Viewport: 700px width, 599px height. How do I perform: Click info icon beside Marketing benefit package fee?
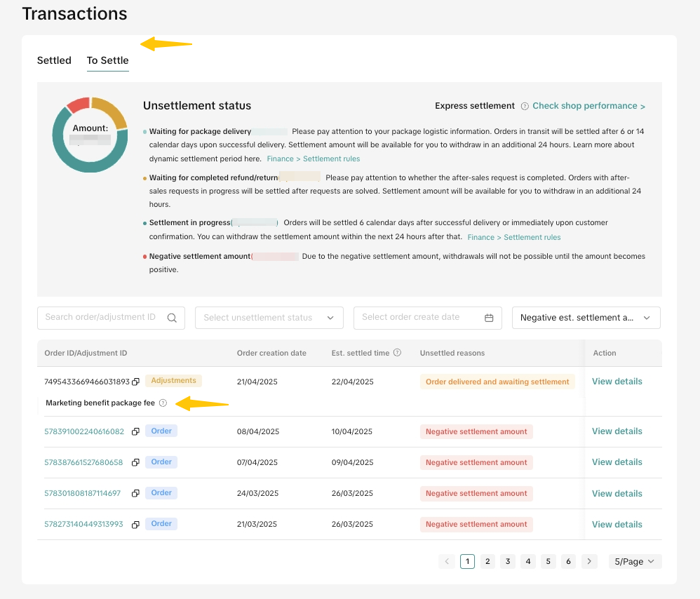click(163, 403)
